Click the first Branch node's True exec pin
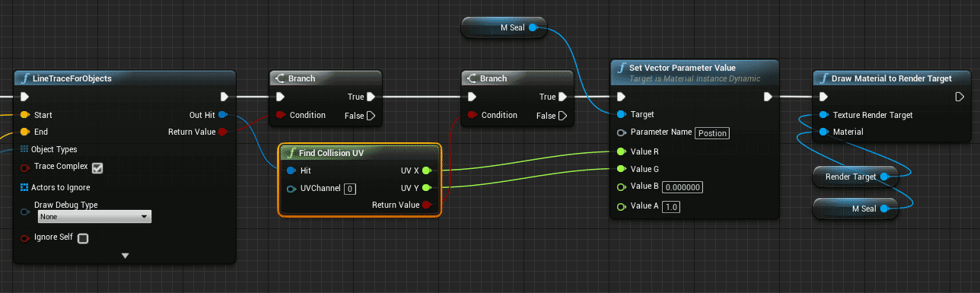Image resolution: width=980 pixels, height=293 pixels. [371, 97]
